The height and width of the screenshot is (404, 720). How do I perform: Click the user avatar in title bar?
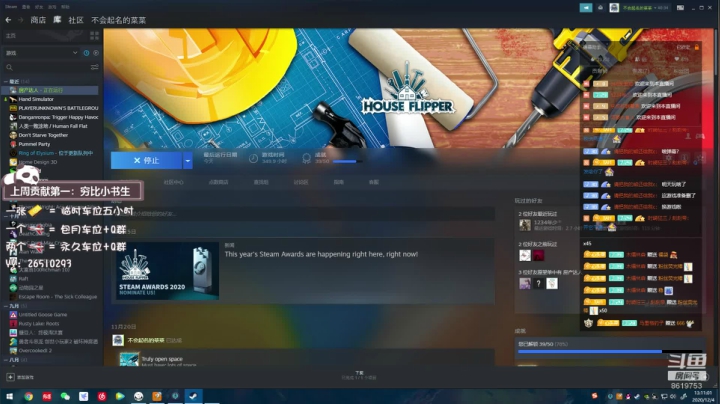[x=614, y=7]
